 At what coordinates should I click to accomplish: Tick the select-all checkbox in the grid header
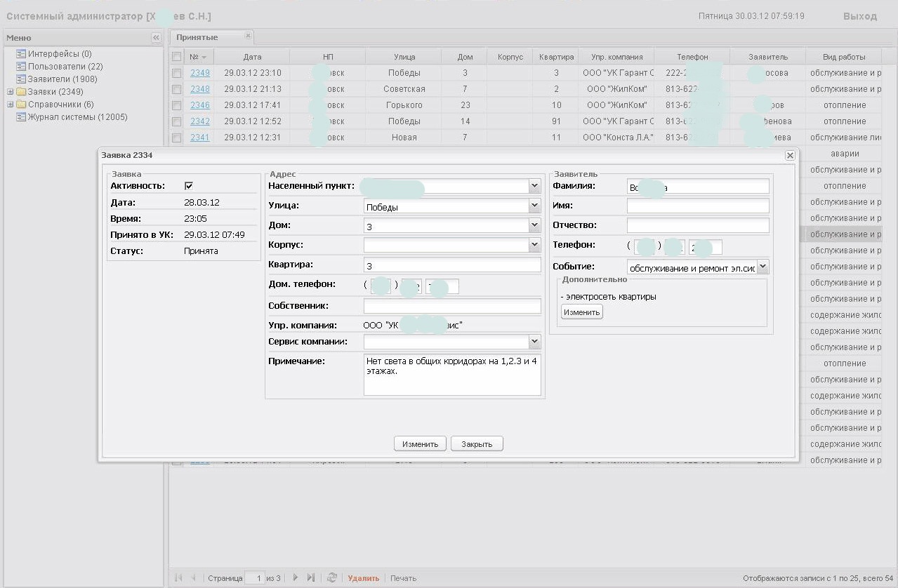(177, 57)
